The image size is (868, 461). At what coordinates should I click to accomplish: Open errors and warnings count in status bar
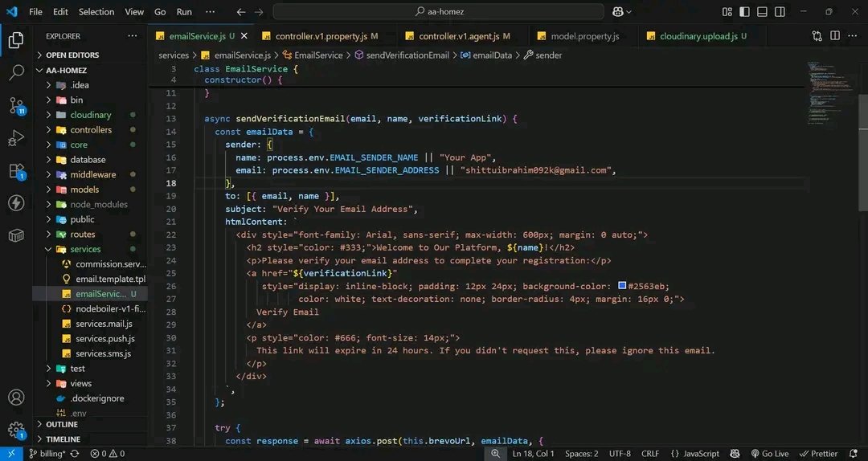click(x=108, y=454)
